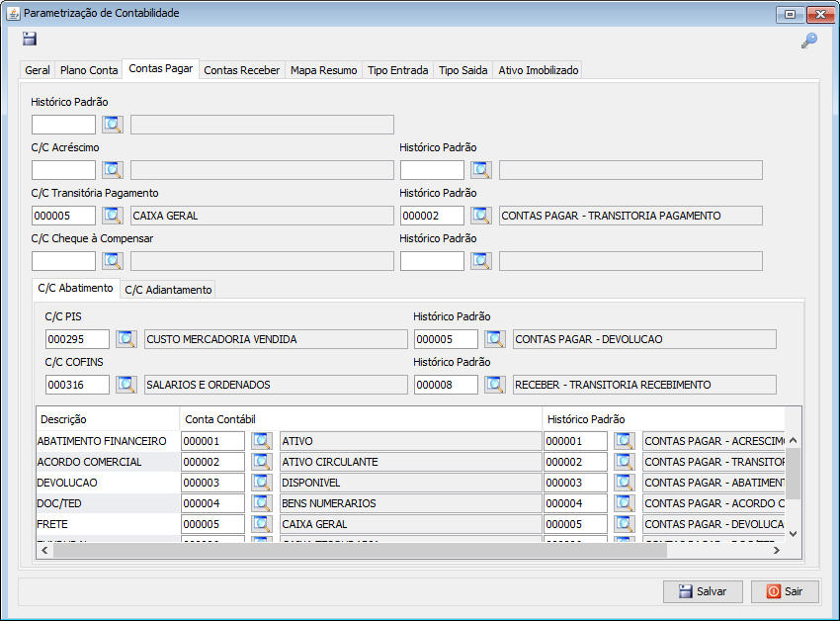Open search for C/C Acréscimo account

coord(112,170)
